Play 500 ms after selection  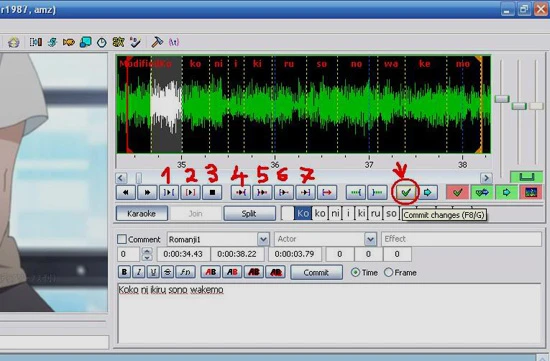click(x=262, y=192)
